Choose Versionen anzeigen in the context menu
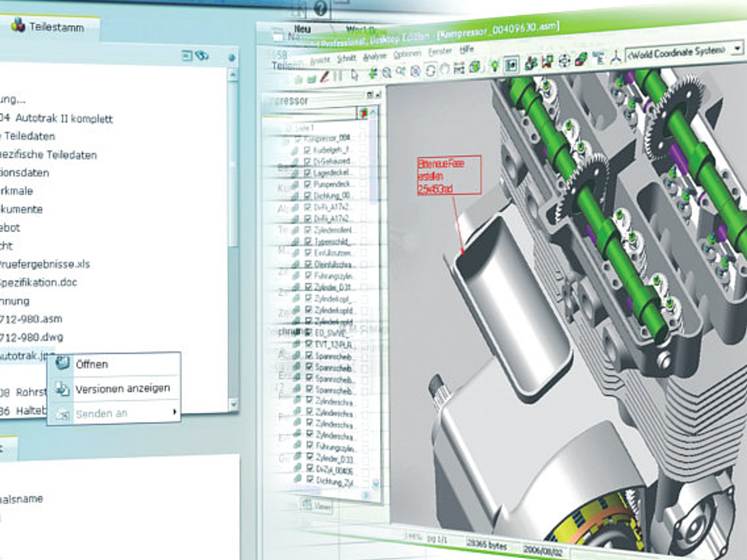 (x=123, y=389)
